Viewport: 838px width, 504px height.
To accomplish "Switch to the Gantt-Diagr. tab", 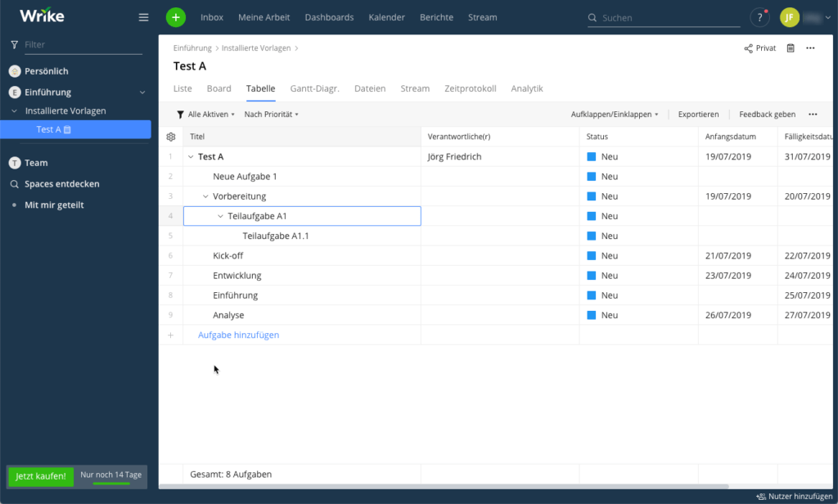I will pyautogui.click(x=314, y=88).
